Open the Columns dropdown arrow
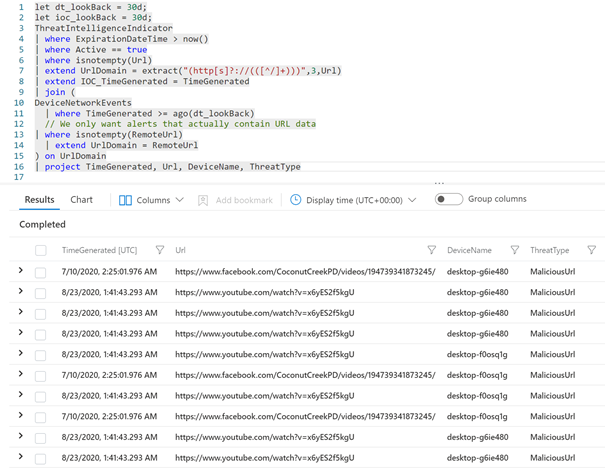Viewport: 605px width, 468px height. click(180, 200)
